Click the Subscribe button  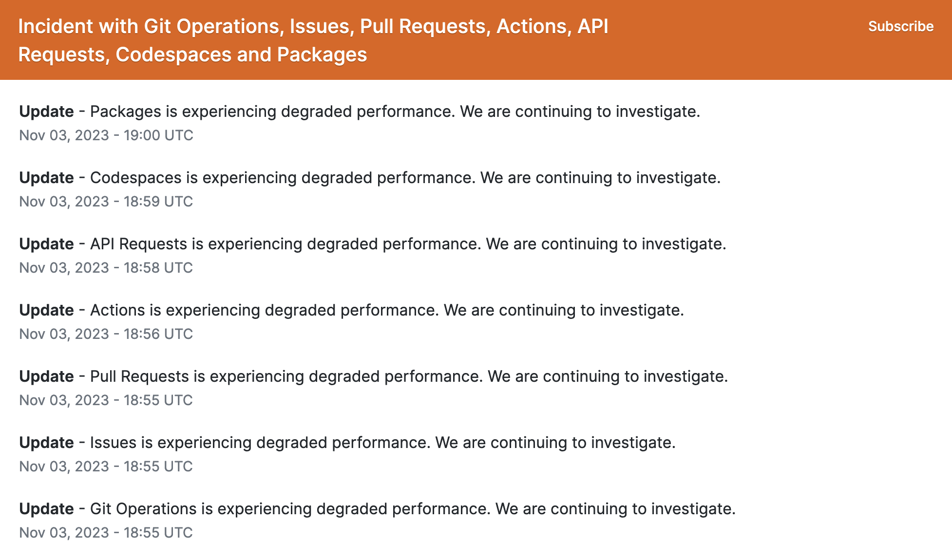coord(900,26)
